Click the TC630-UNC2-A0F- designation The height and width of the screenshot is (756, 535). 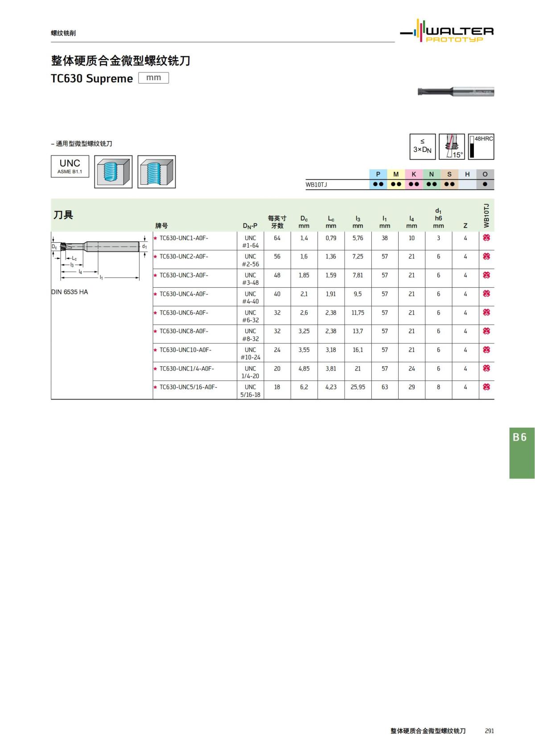(184, 257)
